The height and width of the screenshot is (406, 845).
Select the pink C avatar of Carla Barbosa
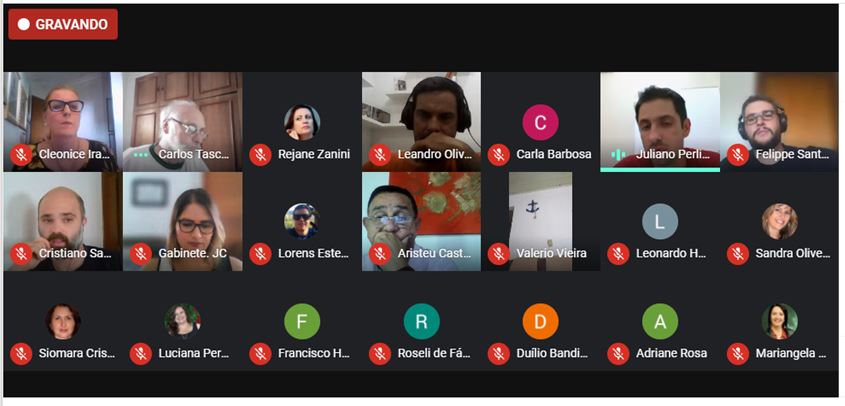[x=540, y=122]
